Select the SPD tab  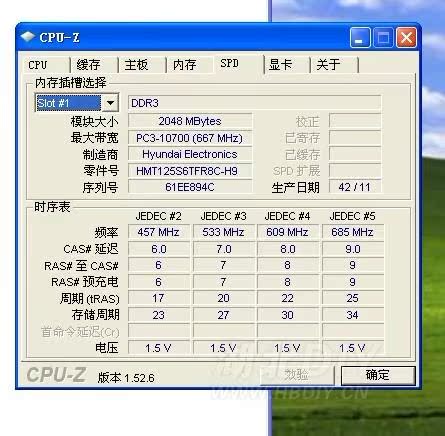pyautogui.click(x=238, y=63)
